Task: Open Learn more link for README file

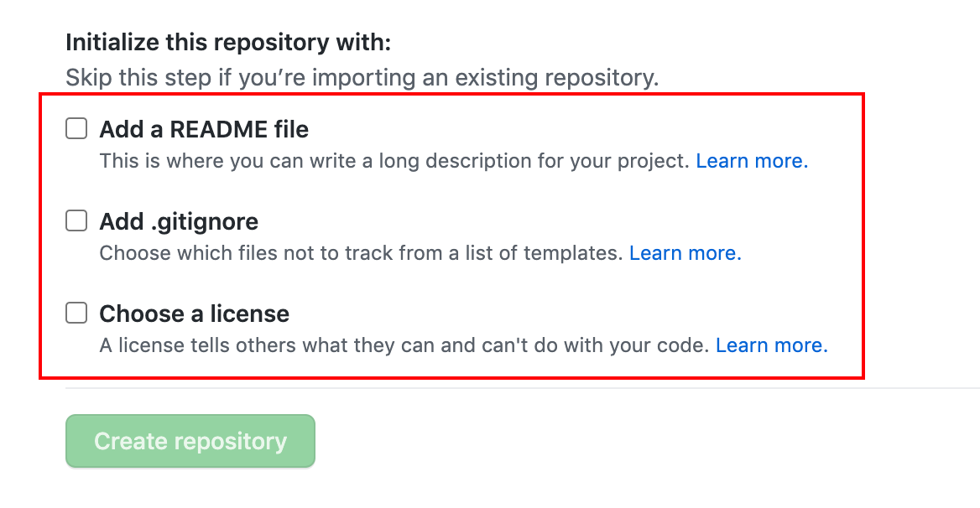Action: [752, 161]
